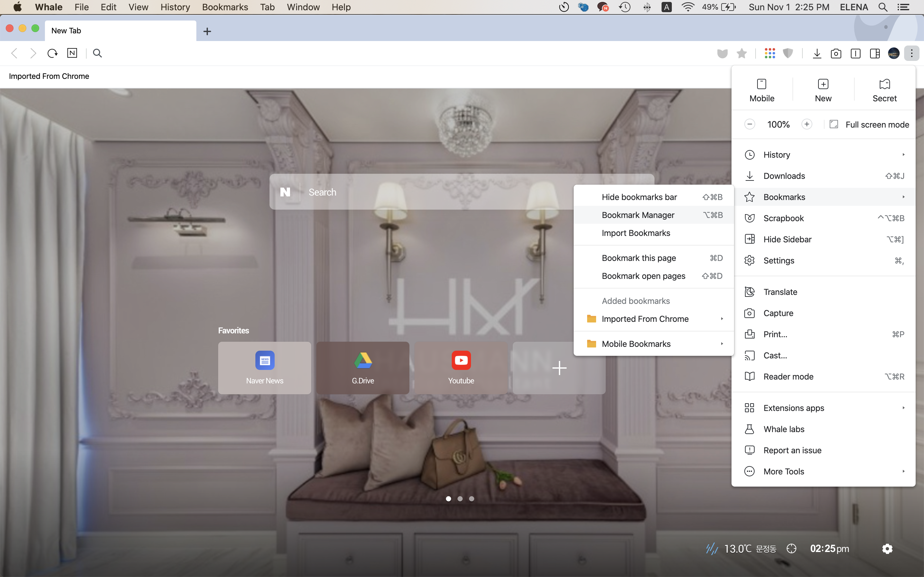Expand More Tools submenu

(783, 471)
